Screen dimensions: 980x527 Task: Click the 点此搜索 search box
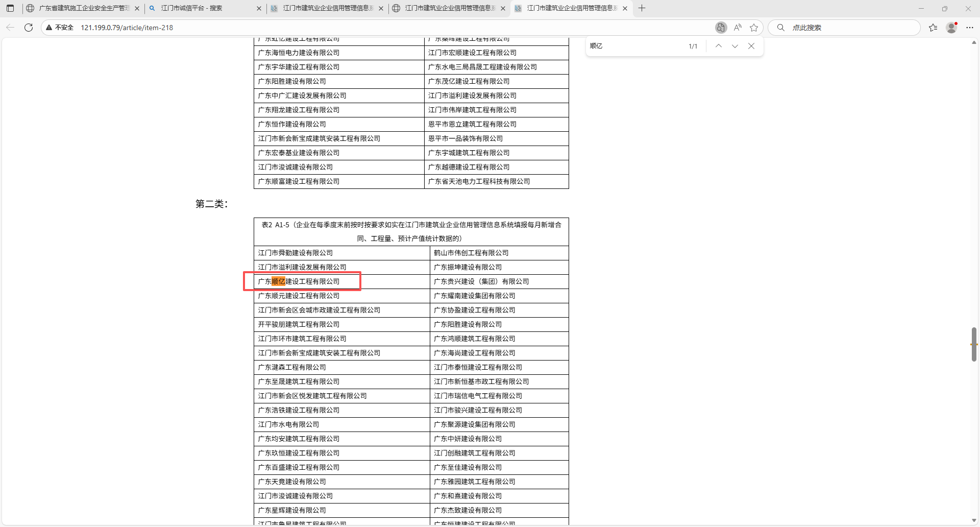pyautogui.click(x=847, y=28)
